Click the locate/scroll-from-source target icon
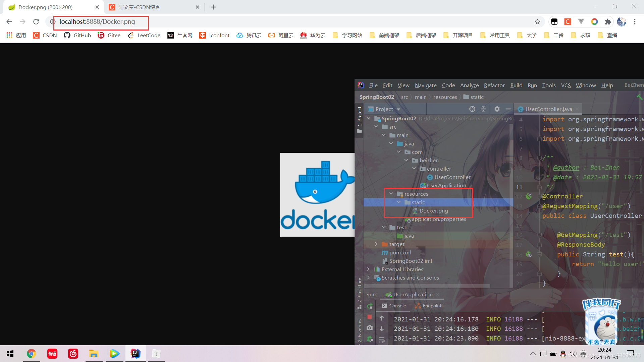Viewport: 644px width, 362px height. point(472,109)
